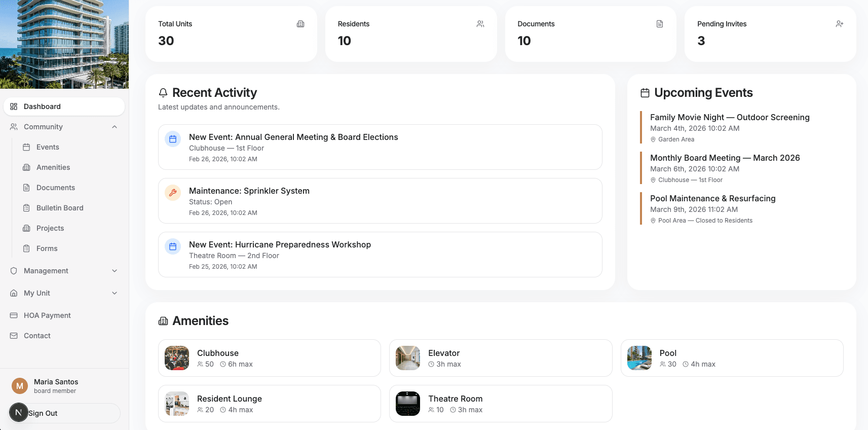The height and width of the screenshot is (430, 868).
Task: Click the Amenities section heading icon
Action: pos(163,321)
